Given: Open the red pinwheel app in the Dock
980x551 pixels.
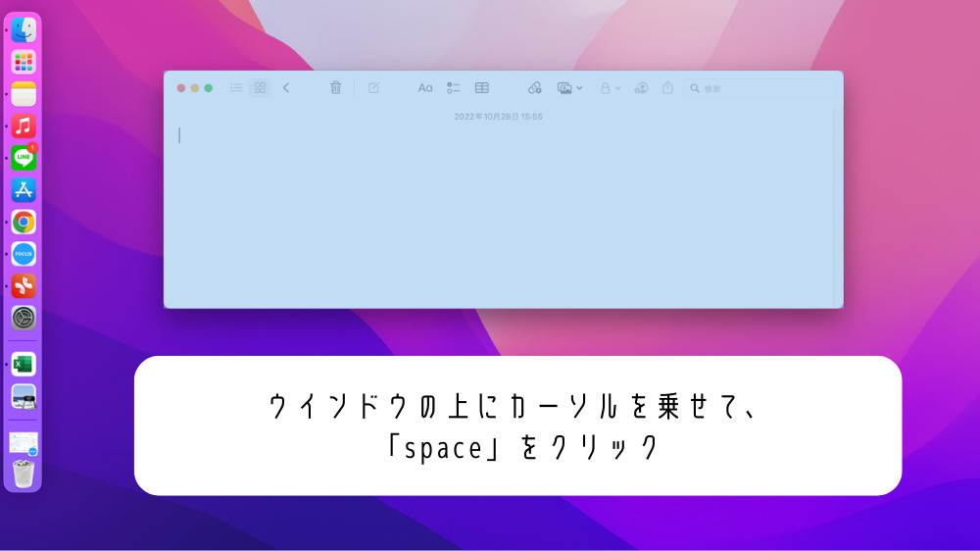Looking at the screenshot, I should [x=24, y=286].
